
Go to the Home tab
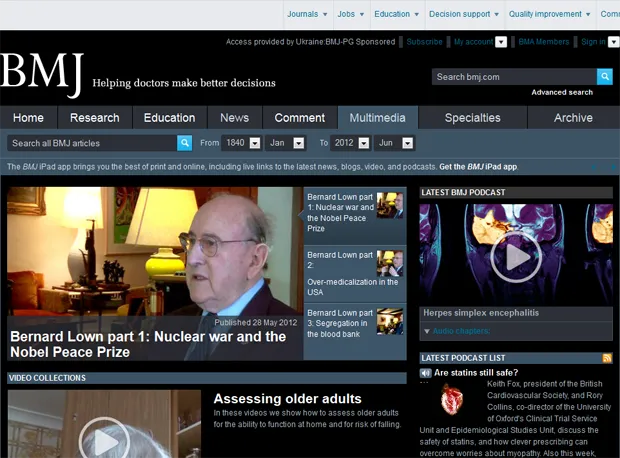pos(28,118)
